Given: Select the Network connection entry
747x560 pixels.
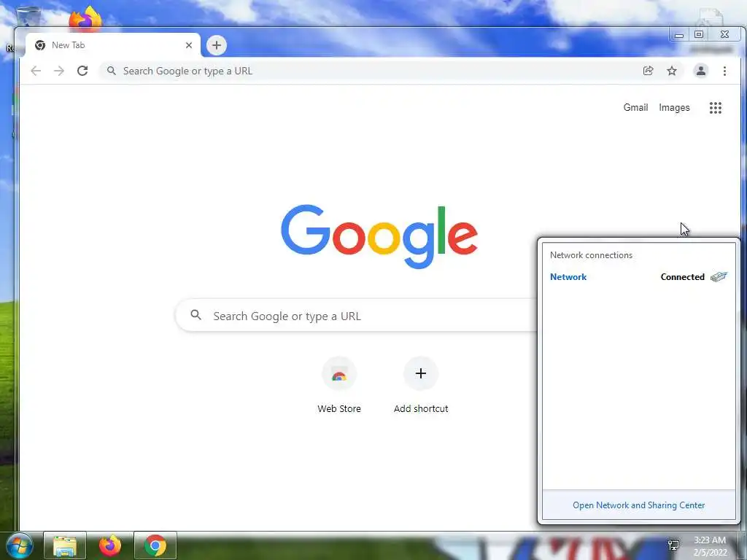Looking at the screenshot, I should 639,277.
